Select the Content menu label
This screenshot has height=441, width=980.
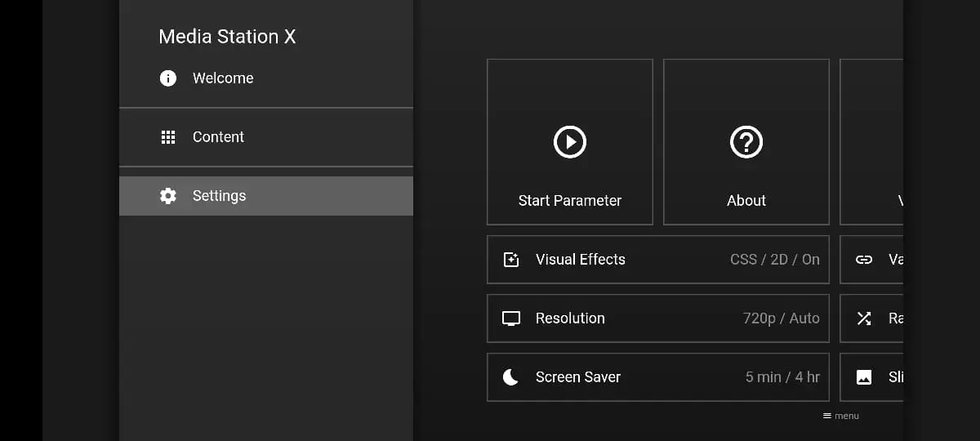click(x=218, y=137)
